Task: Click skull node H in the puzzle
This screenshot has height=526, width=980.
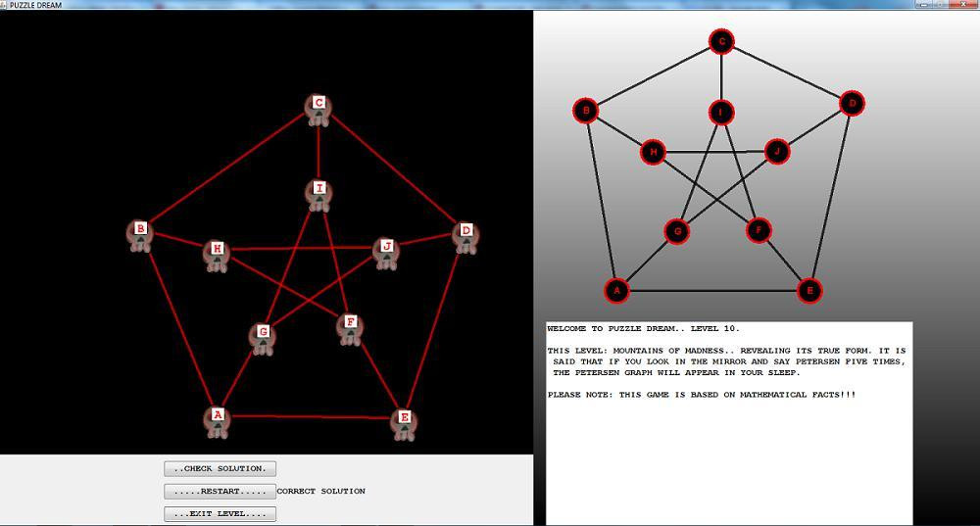Action: point(217,256)
